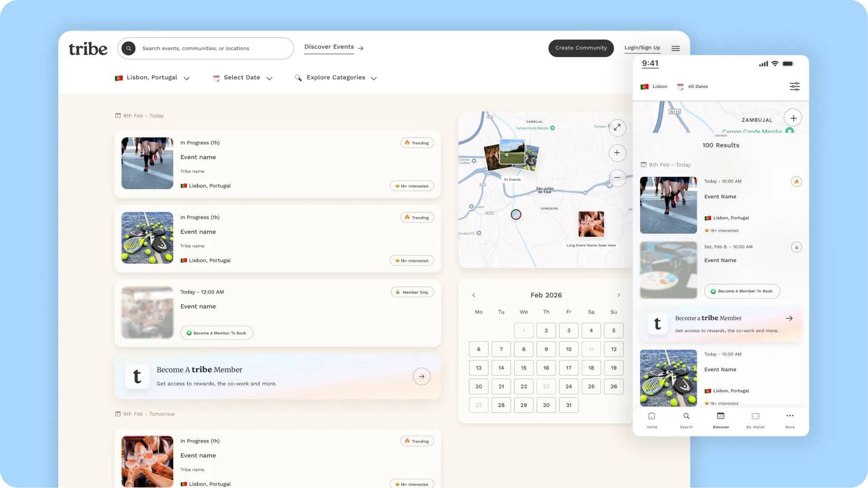Select date 18 in the calendar
The image size is (868, 488).
[x=591, y=368]
